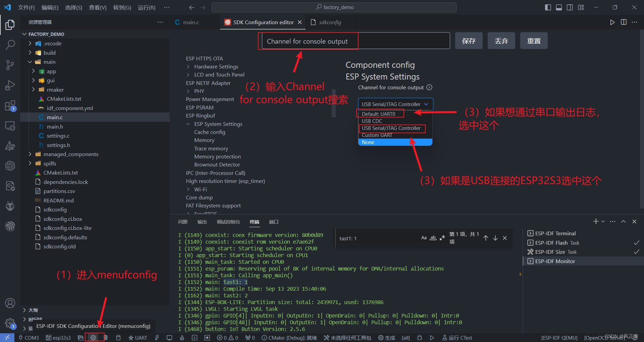644x342 pixels.
Task: Choose None option in dropdown list
Action: [x=395, y=142]
